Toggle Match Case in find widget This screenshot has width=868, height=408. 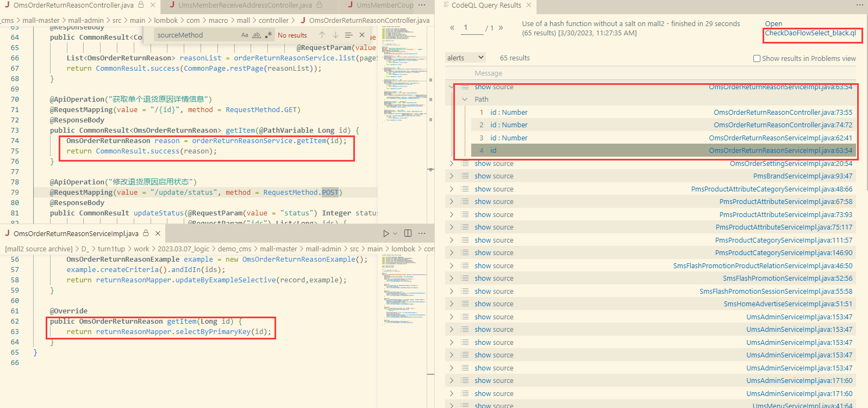(245, 35)
